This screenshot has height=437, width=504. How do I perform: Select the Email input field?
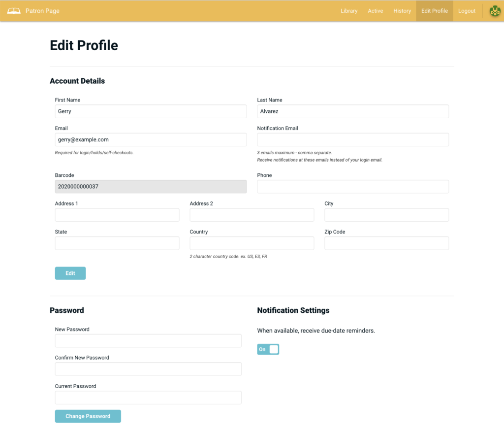pos(151,140)
